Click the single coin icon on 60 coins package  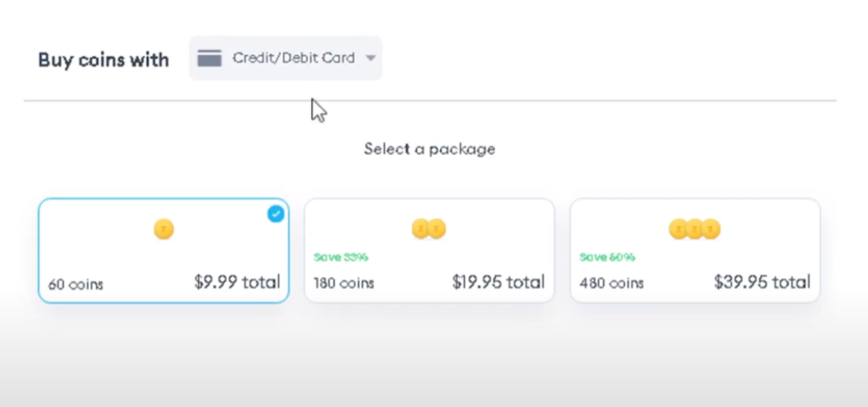[163, 228]
